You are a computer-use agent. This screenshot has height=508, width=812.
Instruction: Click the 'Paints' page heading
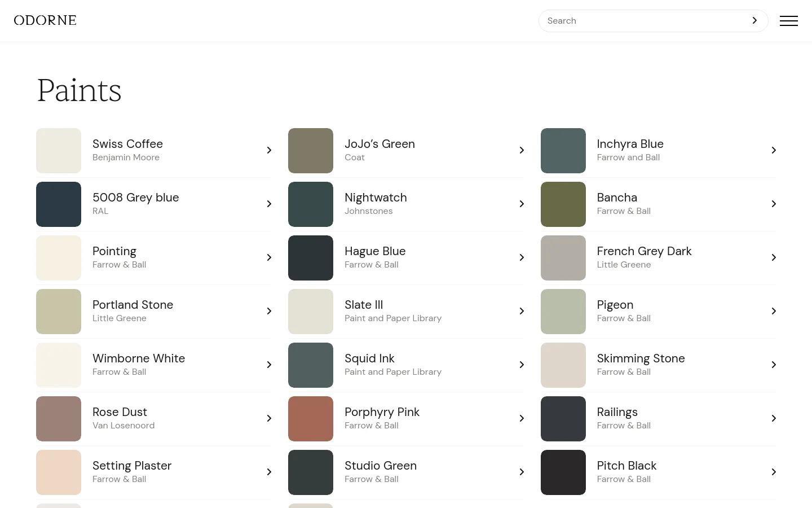click(x=80, y=90)
